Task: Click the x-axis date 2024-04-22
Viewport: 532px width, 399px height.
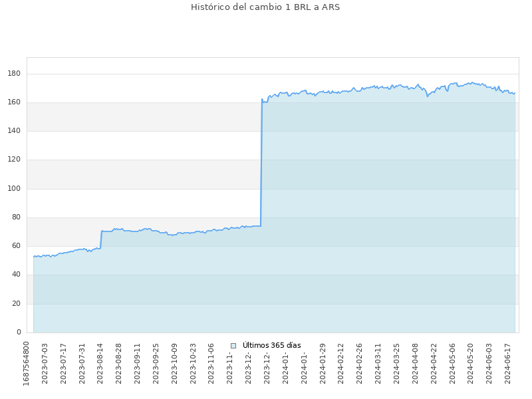Action: click(x=434, y=364)
